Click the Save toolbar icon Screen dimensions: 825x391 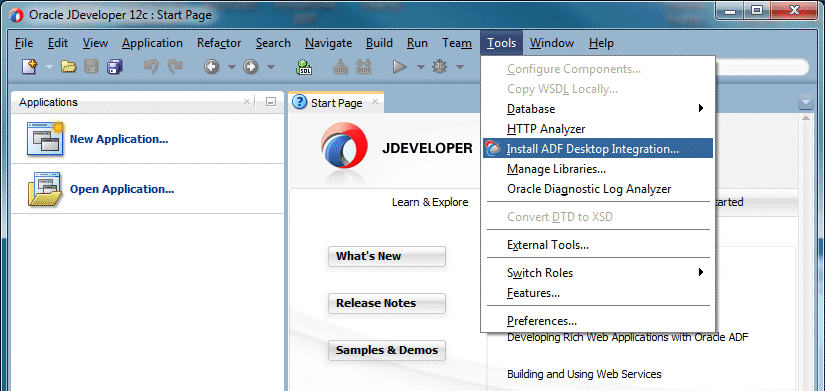92,67
